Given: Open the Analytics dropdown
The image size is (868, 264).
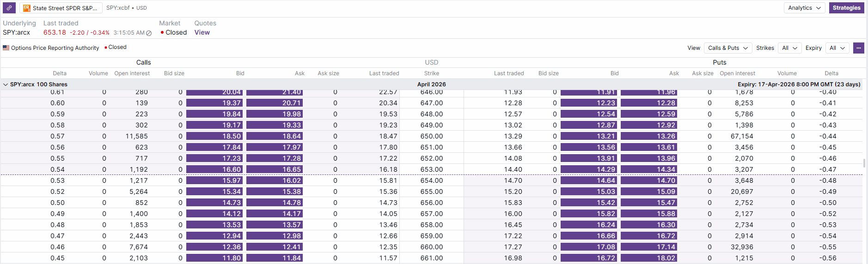Looking at the screenshot, I should pos(804,8).
